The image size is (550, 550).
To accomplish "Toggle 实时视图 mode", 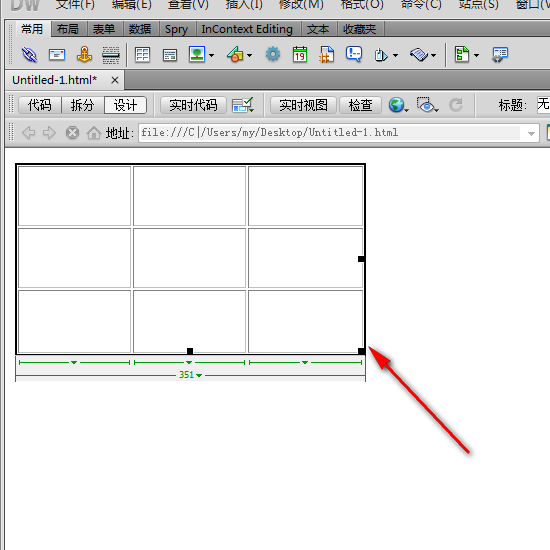I will [x=303, y=105].
